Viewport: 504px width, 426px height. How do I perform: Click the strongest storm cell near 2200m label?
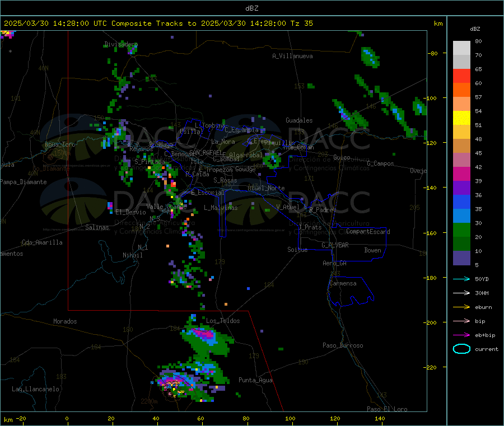[x=174, y=385]
